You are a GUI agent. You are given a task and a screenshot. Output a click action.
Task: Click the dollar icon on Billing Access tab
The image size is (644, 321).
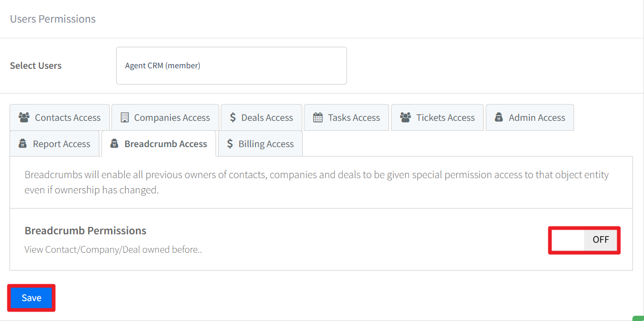pos(230,144)
